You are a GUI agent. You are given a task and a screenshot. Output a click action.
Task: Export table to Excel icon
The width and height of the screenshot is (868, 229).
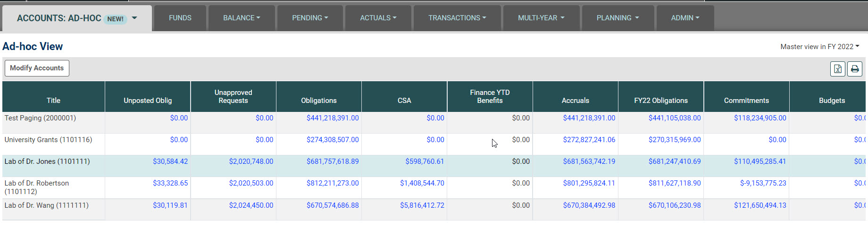tap(838, 69)
